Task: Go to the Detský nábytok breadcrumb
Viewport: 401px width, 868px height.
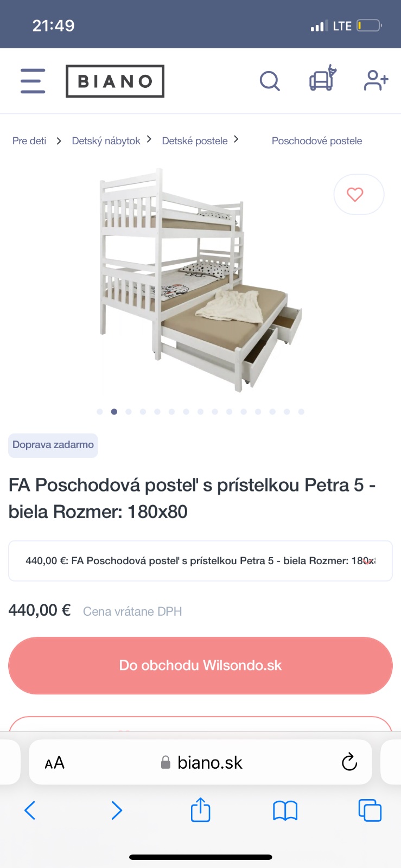Action: coord(106,141)
